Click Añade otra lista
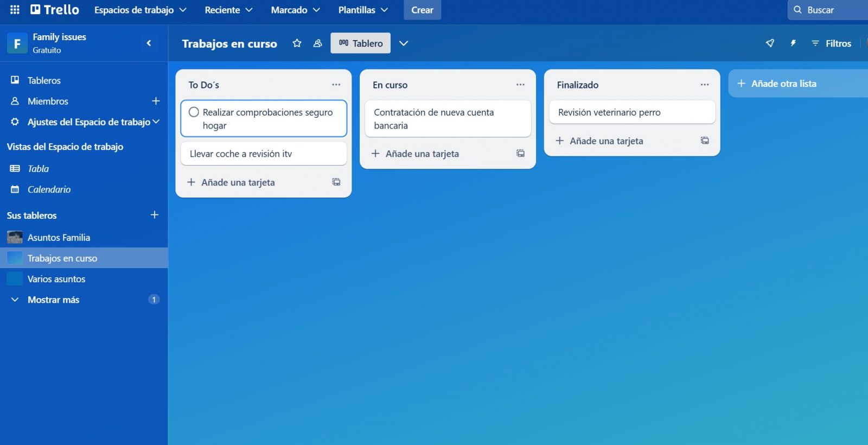 tap(798, 84)
